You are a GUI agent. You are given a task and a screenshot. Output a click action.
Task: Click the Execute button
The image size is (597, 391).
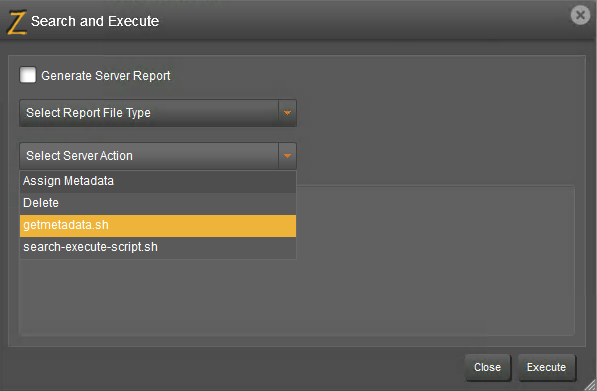tap(547, 367)
